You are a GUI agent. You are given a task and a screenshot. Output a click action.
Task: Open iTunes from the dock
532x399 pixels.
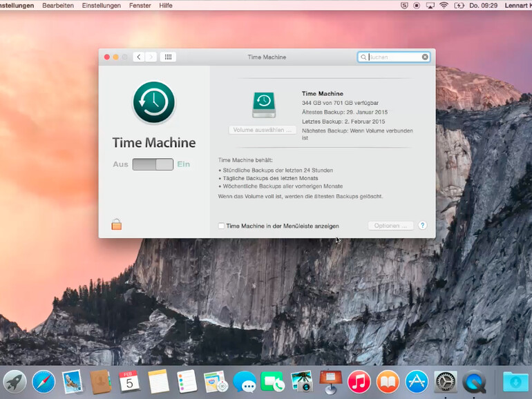[359, 382]
